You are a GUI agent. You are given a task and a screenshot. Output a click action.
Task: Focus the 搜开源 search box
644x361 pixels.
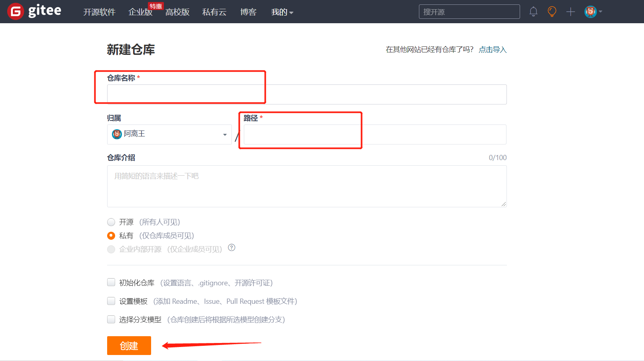[x=469, y=12]
